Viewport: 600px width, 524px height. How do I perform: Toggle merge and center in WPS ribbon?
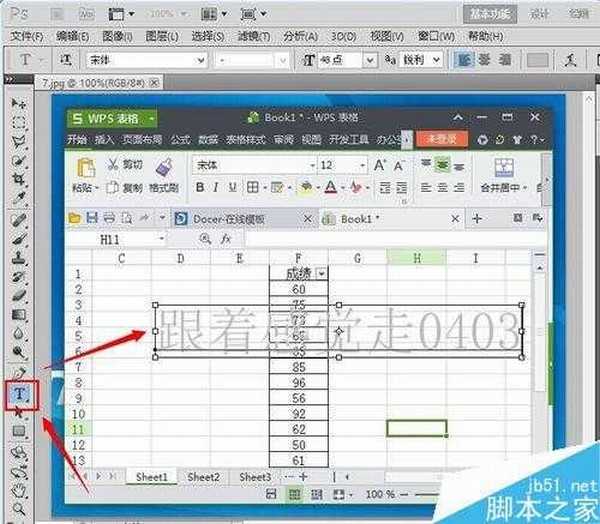tap(504, 175)
